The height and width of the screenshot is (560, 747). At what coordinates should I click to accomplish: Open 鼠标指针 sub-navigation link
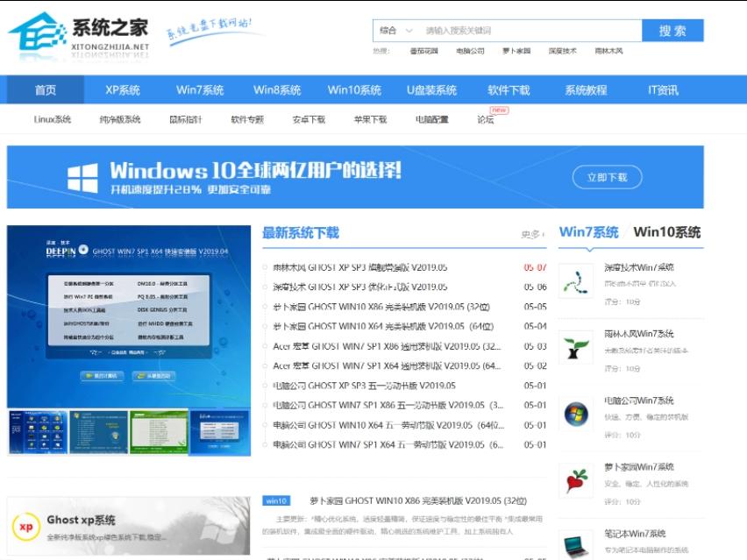186,119
